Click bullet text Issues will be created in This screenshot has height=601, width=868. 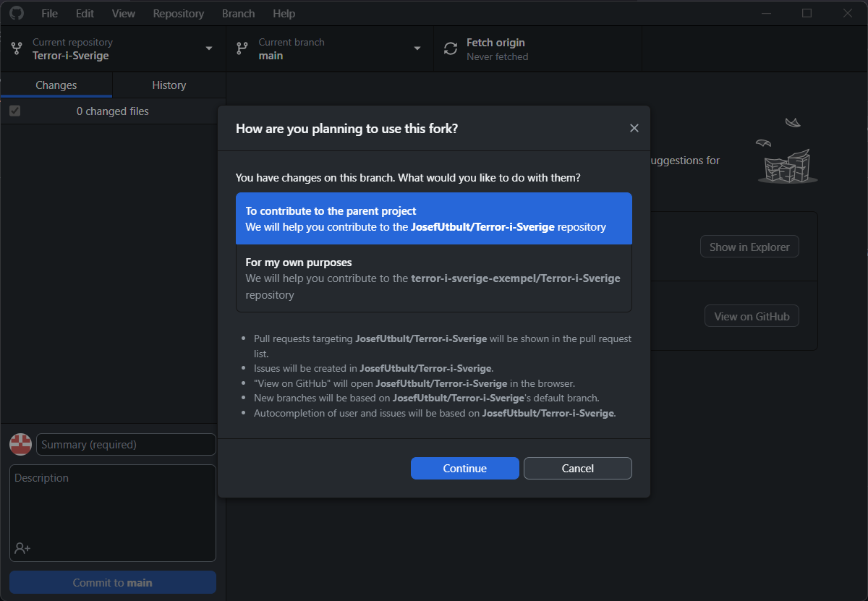coord(373,368)
